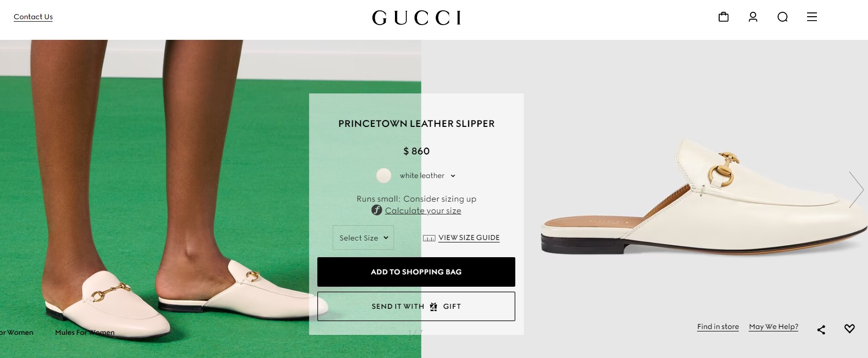
Task: Open the hamburger menu icon
Action: point(812,17)
